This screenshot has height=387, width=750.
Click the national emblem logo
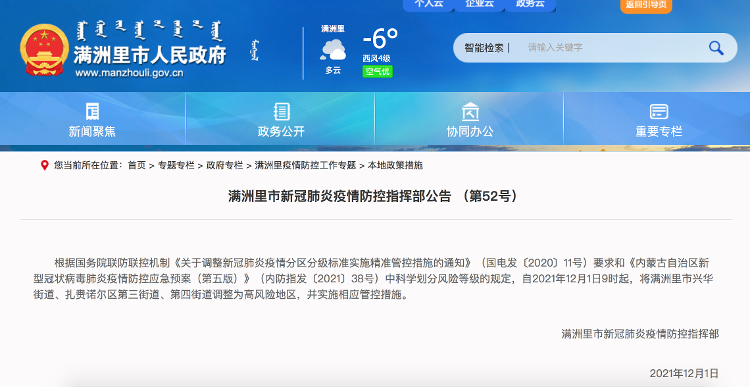pyautogui.click(x=44, y=50)
